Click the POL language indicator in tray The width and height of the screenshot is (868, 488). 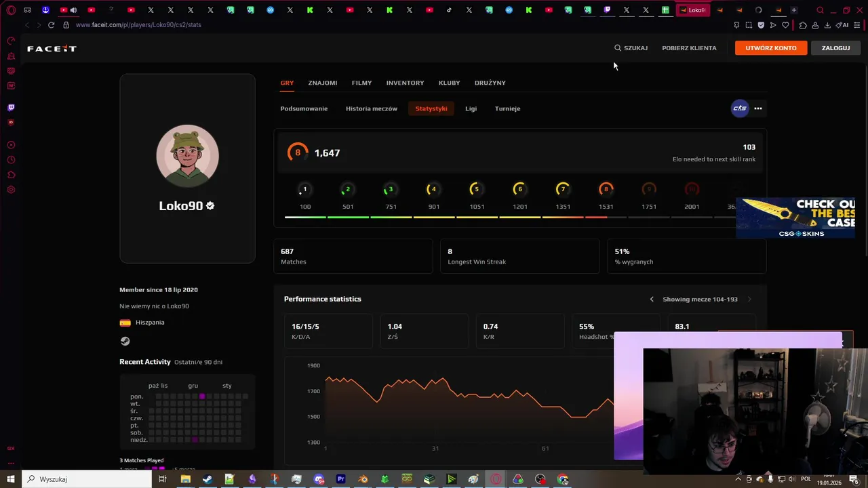click(806, 479)
